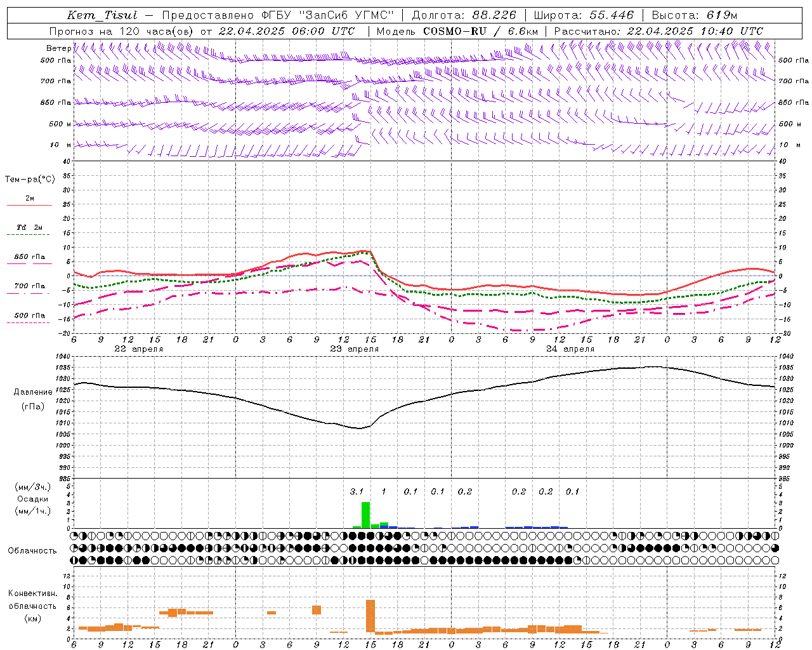This screenshot has height=650, width=812.
Task: Click the Kem_Tisui station title
Action: pos(102,15)
